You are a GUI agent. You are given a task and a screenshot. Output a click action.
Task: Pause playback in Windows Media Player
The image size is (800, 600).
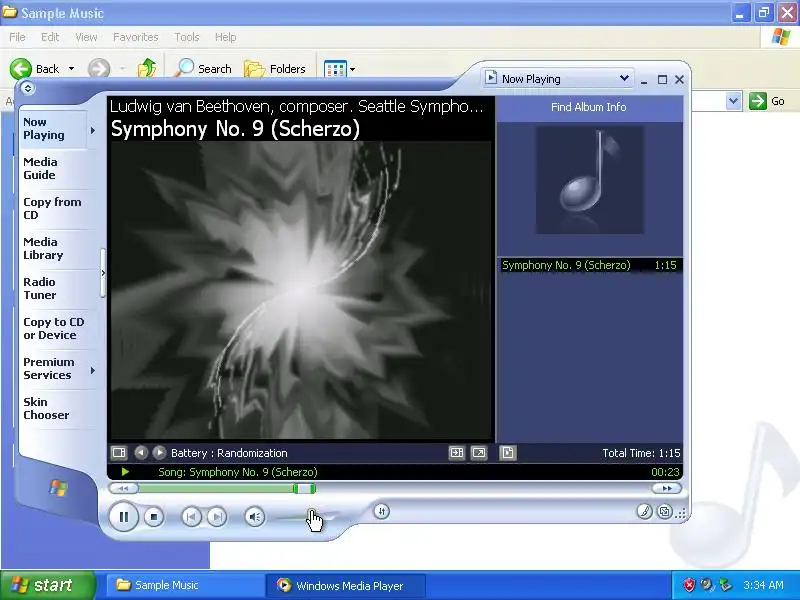(x=123, y=517)
